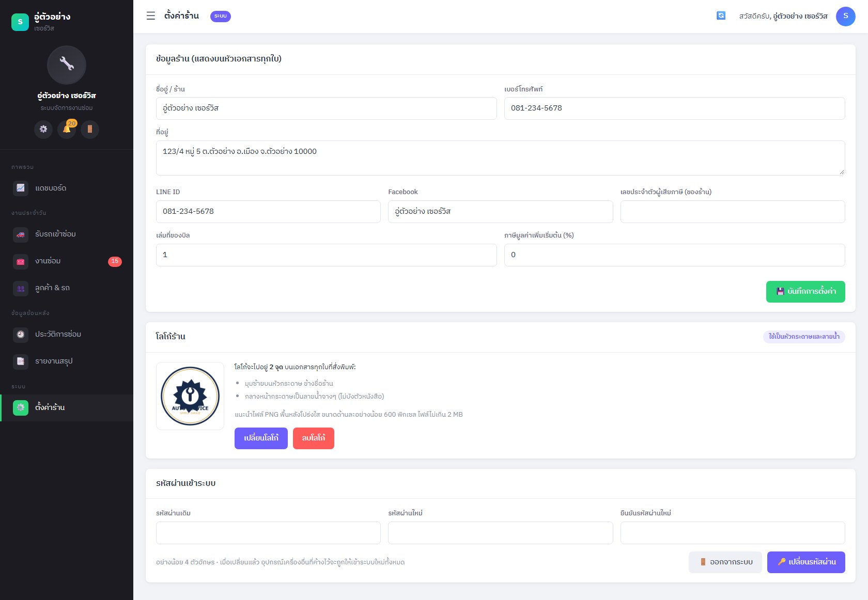Click the ที่อยู่ address textarea
The width and height of the screenshot is (868, 600).
pyautogui.click(x=501, y=158)
